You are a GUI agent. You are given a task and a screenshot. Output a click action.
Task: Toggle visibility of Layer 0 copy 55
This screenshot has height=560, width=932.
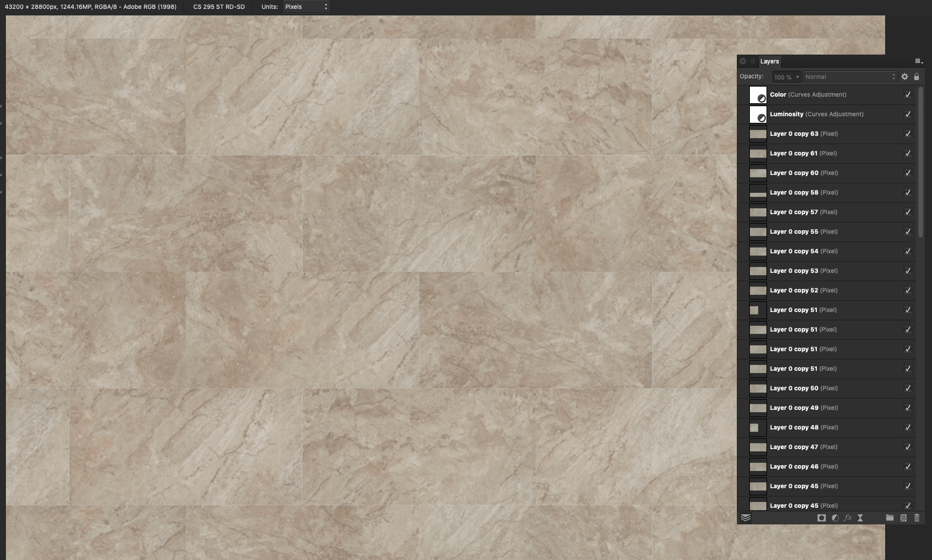[x=908, y=232]
